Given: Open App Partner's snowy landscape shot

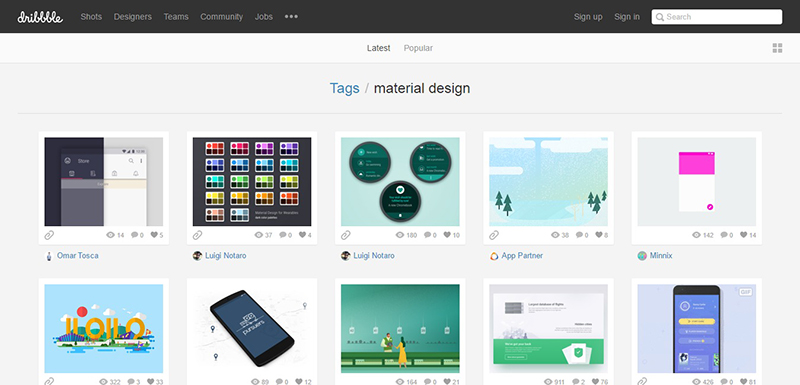Looking at the screenshot, I should 548,182.
